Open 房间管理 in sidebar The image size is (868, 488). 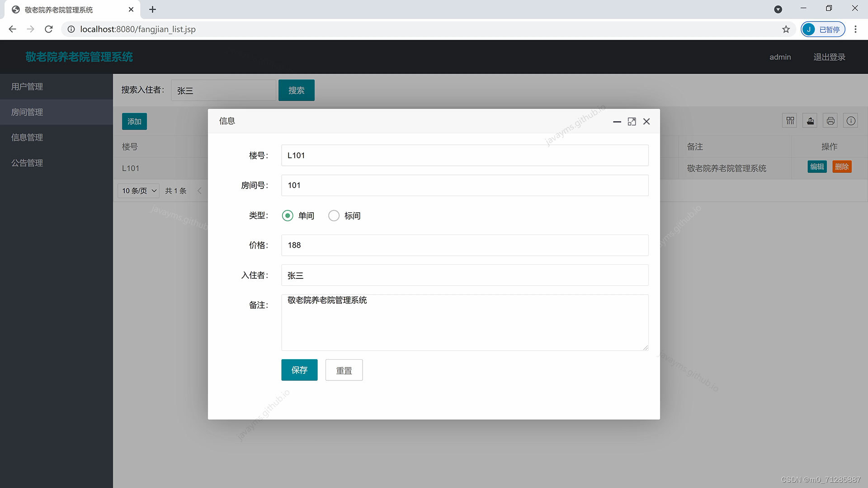click(x=27, y=112)
